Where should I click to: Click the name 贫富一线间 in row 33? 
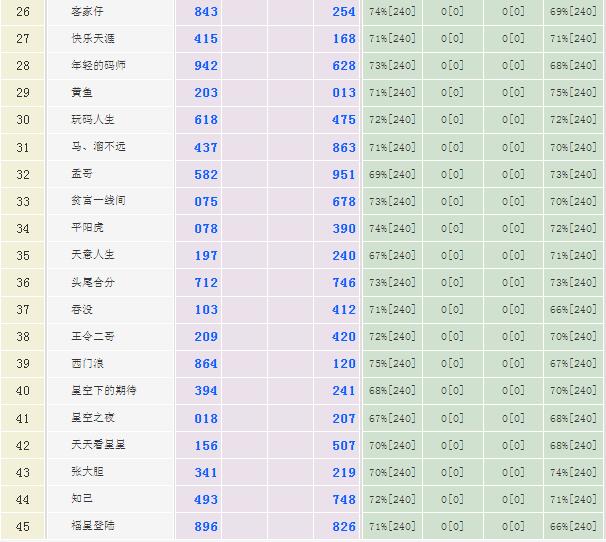pyautogui.click(x=97, y=201)
